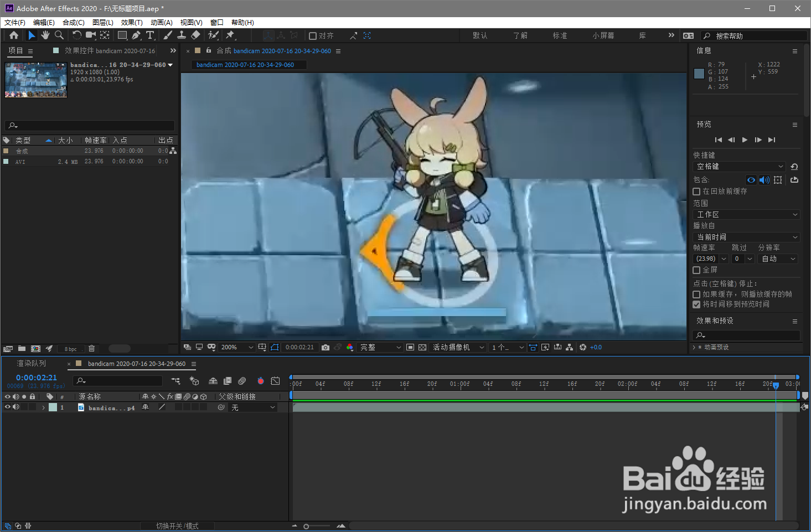This screenshot has width=811, height=532.
Task: Check the 全屏 checkbox
Action: (696, 270)
